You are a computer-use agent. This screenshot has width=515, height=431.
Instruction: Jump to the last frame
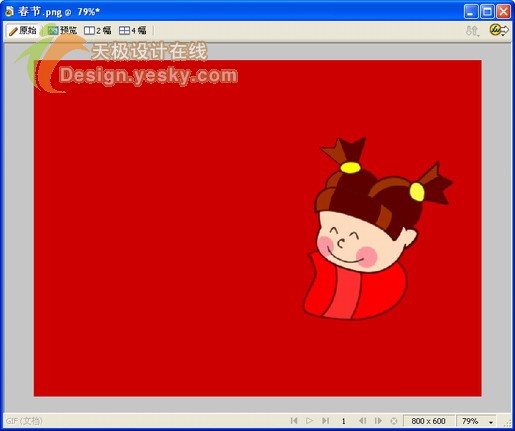click(326, 421)
